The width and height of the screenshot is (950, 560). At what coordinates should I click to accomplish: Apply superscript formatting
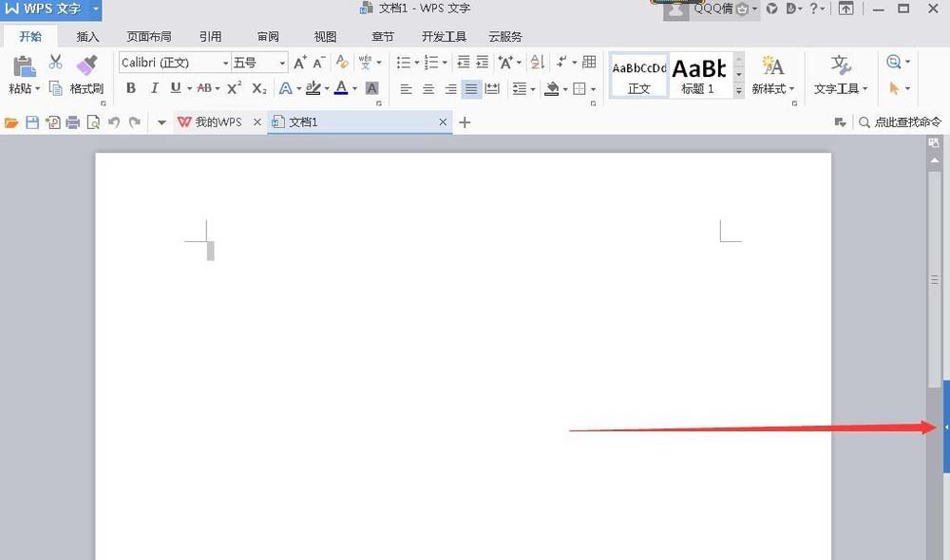click(234, 88)
